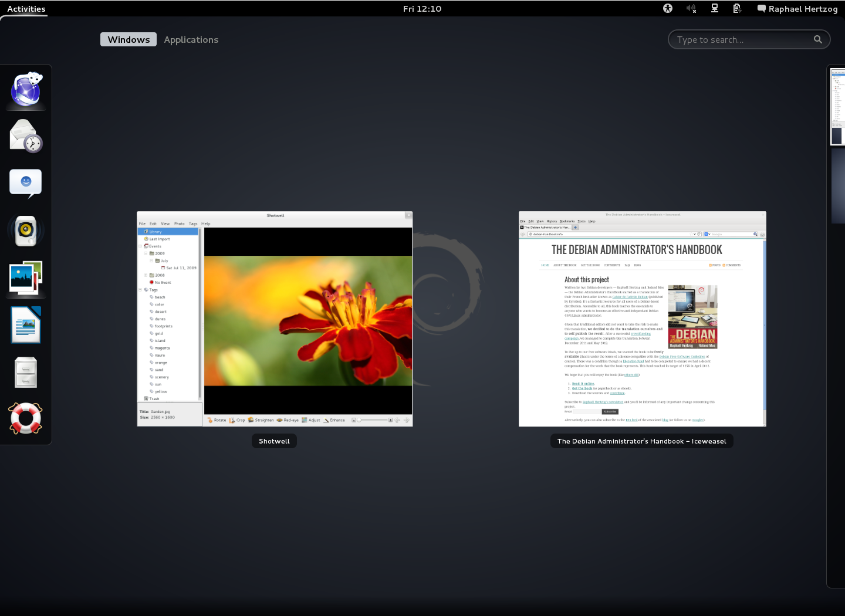Open the network indicator in top bar

[715, 8]
